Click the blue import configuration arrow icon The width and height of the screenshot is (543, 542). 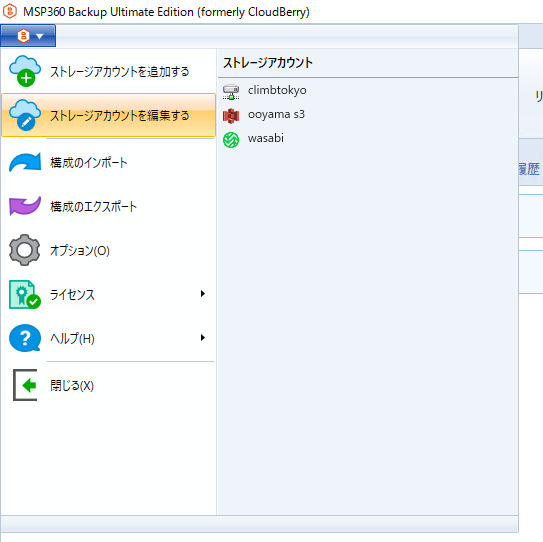[25, 162]
